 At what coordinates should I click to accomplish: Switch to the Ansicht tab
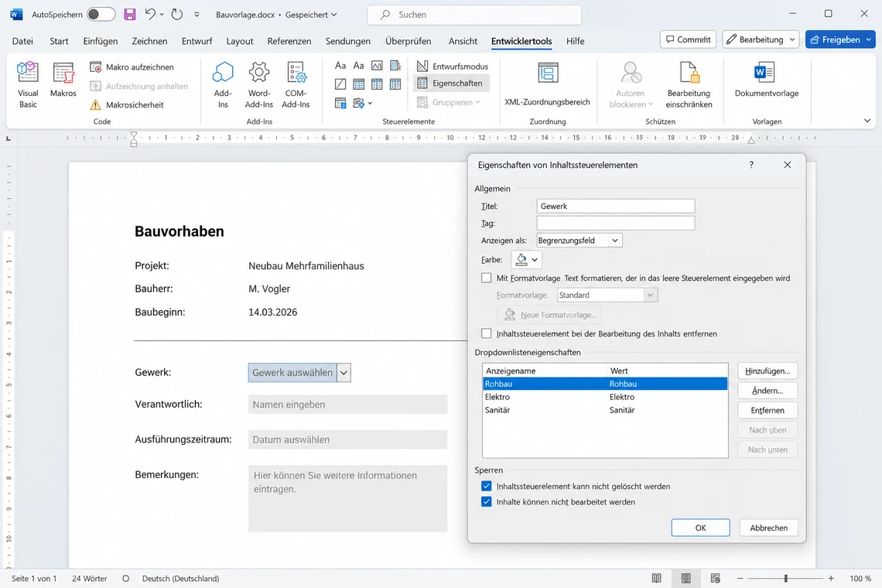coord(463,41)
